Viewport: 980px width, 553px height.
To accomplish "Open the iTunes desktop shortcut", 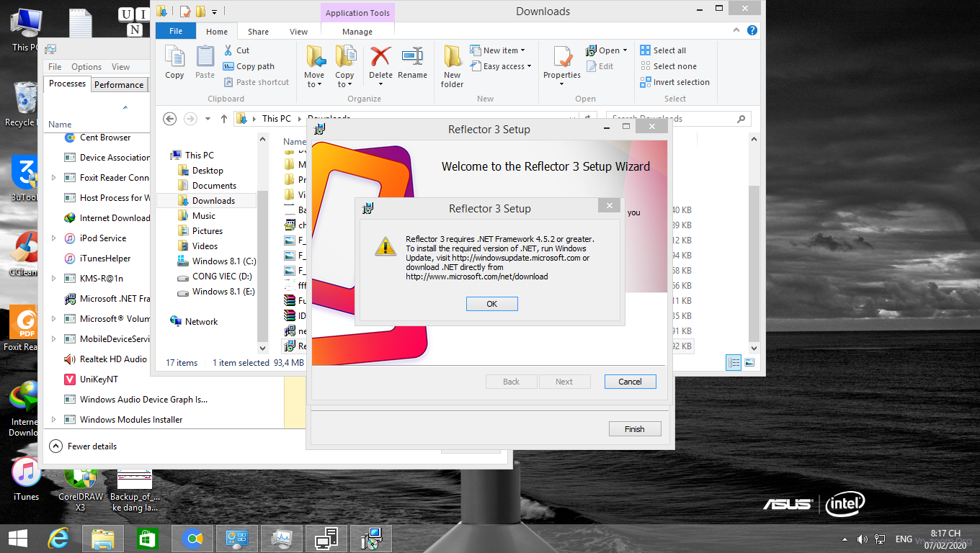I will pyautogui.click(x=27, y=479).
